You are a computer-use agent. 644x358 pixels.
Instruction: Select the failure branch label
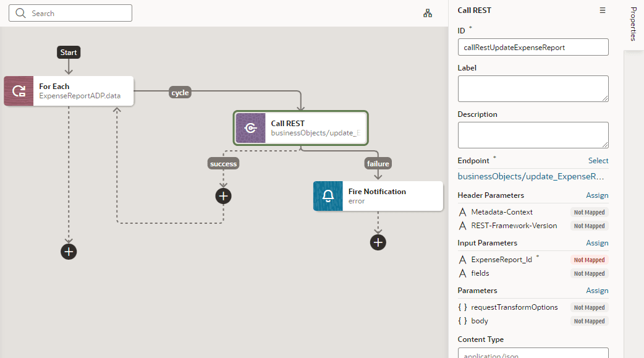coord(378,164)
